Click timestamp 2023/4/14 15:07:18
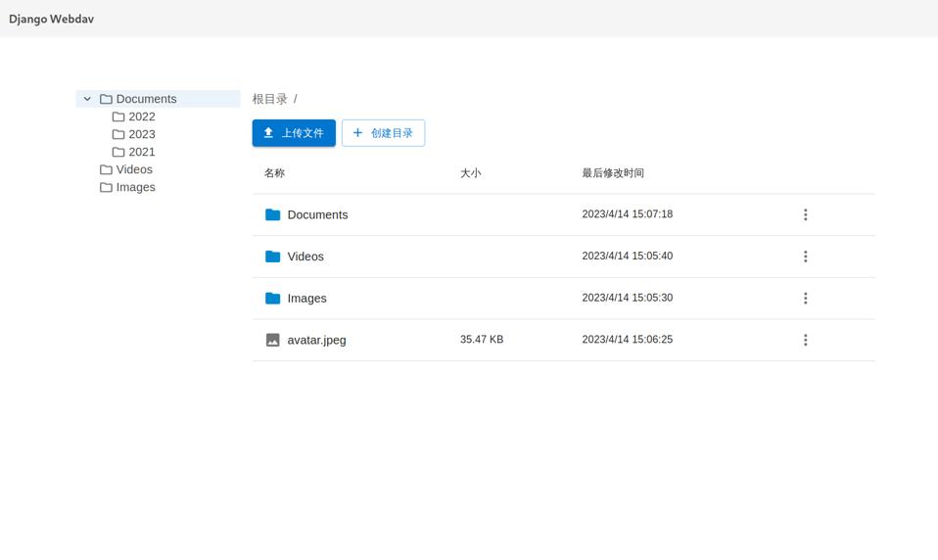Screen dimensions: 938x560 [628, 214]
